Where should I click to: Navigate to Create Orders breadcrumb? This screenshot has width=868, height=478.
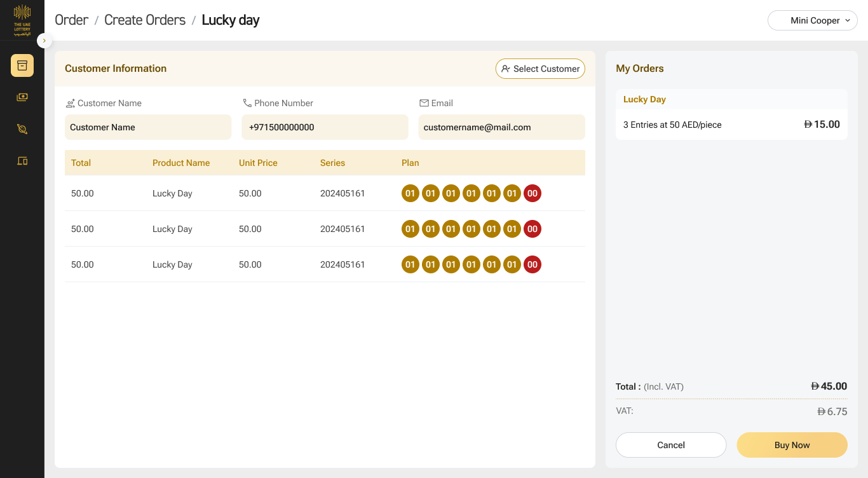coord(145,20)
